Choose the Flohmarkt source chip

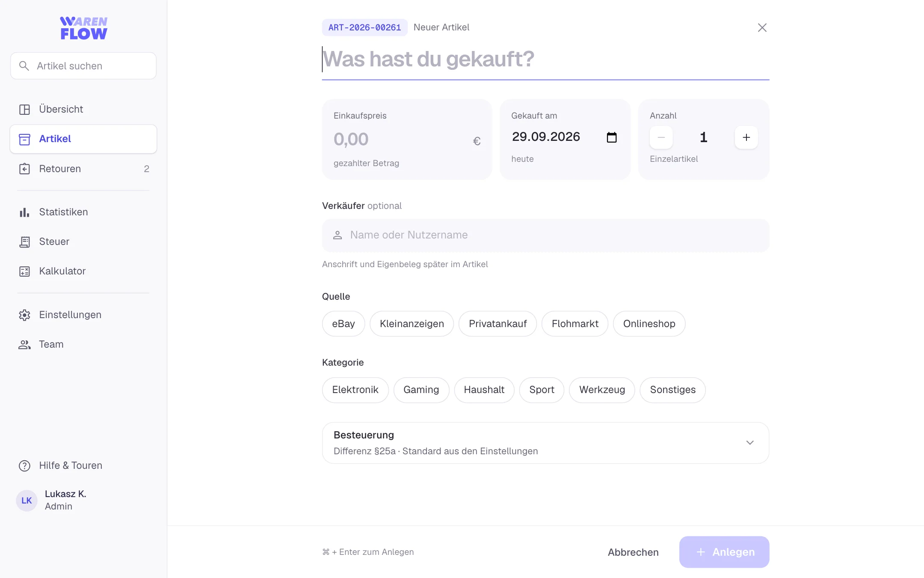pyautogui.click(x=575, y=324)
